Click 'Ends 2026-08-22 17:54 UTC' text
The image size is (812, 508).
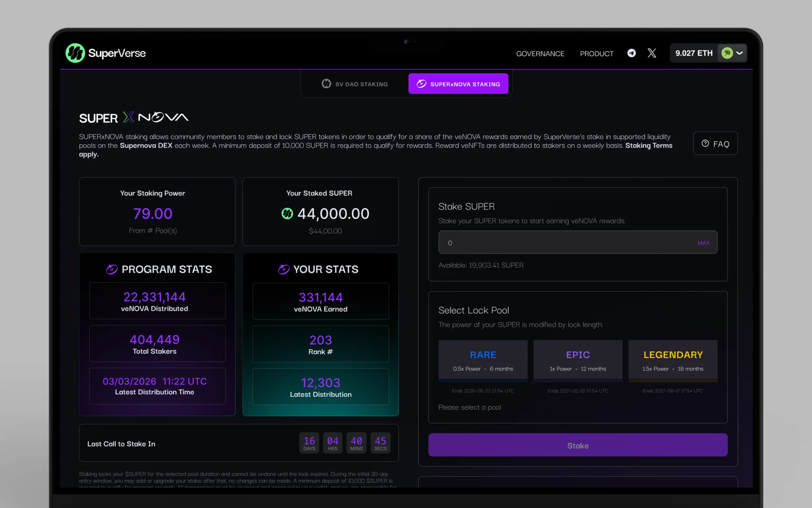tap(483, 391)
